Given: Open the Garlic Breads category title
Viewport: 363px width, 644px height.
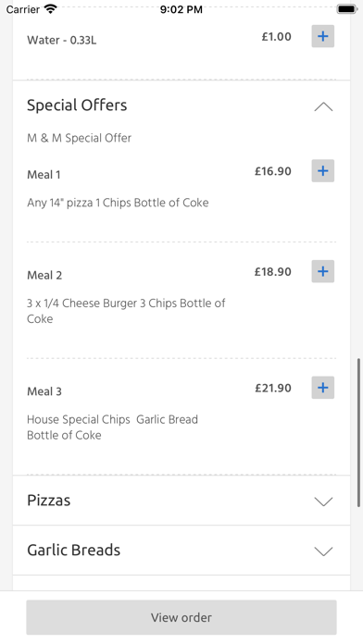Looking at the screenshot, I should tap(73, 550).
